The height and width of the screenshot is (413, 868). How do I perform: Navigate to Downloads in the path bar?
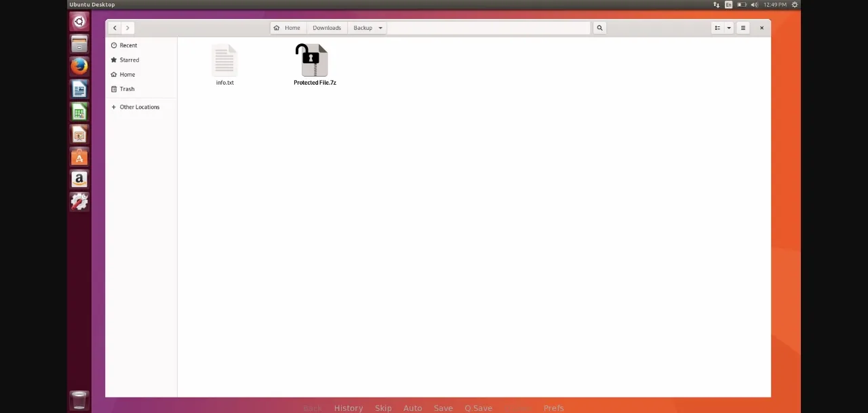326,27
